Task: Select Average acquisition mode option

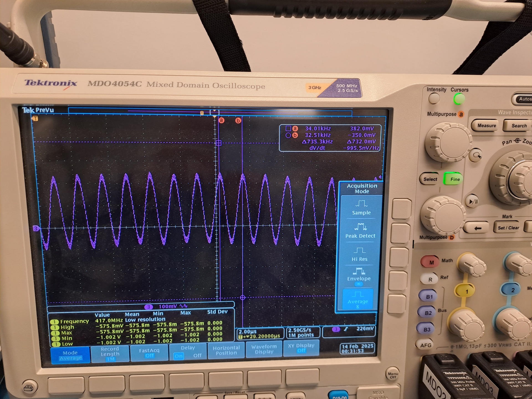Action: (358, 299)
